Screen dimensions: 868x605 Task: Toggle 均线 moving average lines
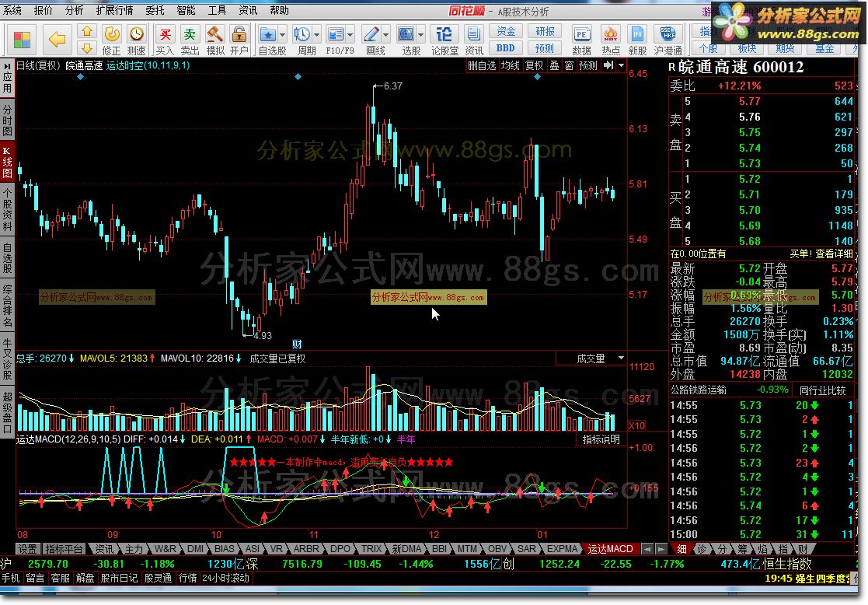[x=510, y=65]
